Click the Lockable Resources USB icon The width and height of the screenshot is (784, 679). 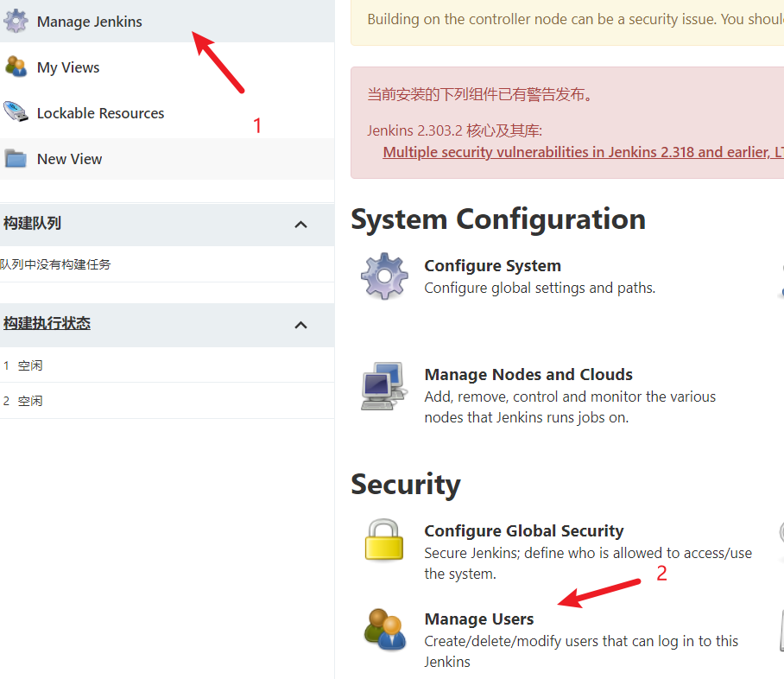pos(16,112)
